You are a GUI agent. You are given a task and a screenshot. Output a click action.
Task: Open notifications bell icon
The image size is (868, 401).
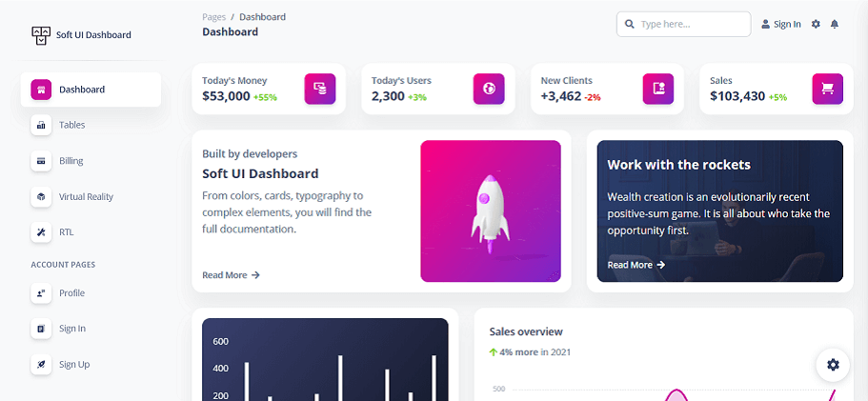click(835, 24)
